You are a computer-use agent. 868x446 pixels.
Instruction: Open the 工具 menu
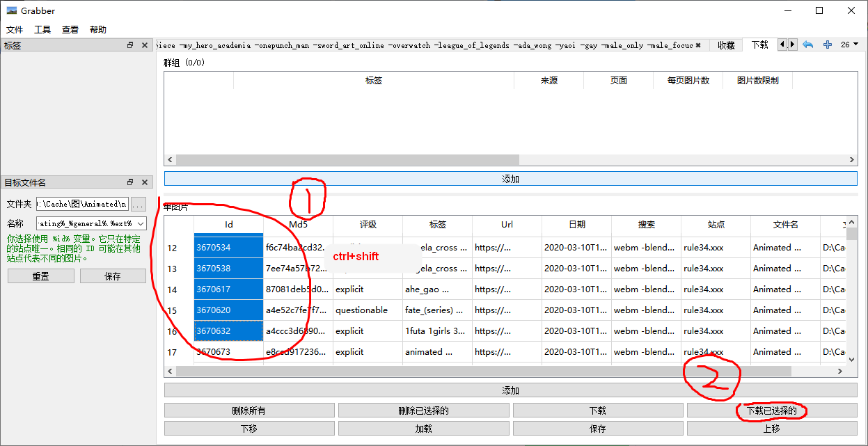[x=42, y=29]
